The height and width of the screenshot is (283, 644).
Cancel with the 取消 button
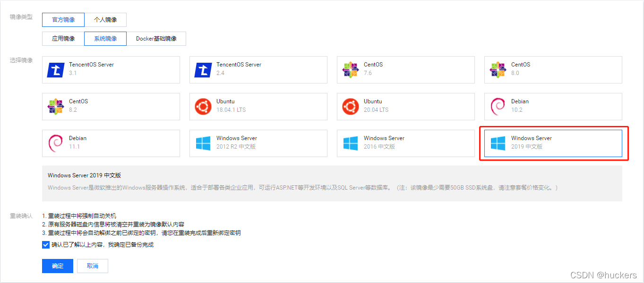[93, 266]
